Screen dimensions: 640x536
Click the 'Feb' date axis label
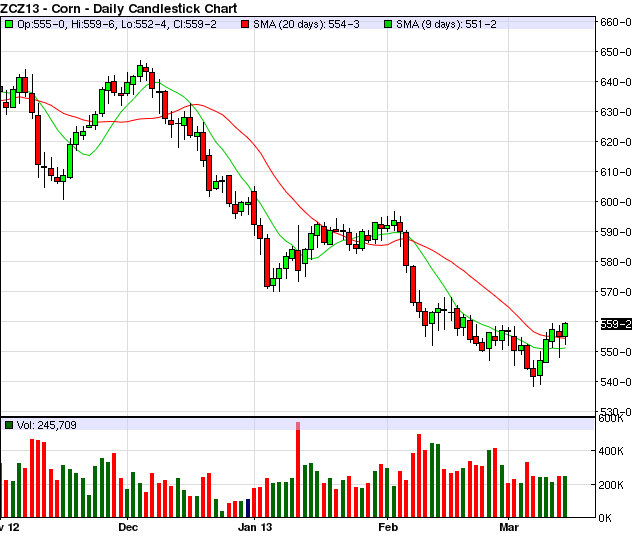388,527
